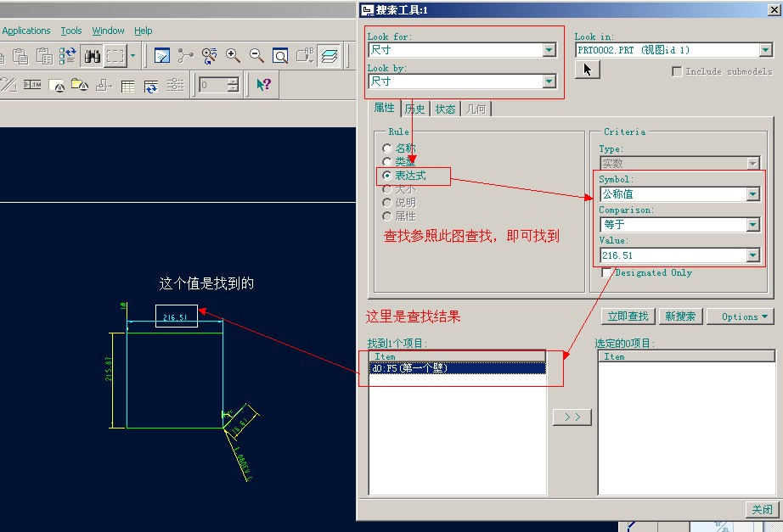The height and width of the screenshot is (532, 783).
Task: Open the Type 实数 dropdown
Action: click(753, 163)
